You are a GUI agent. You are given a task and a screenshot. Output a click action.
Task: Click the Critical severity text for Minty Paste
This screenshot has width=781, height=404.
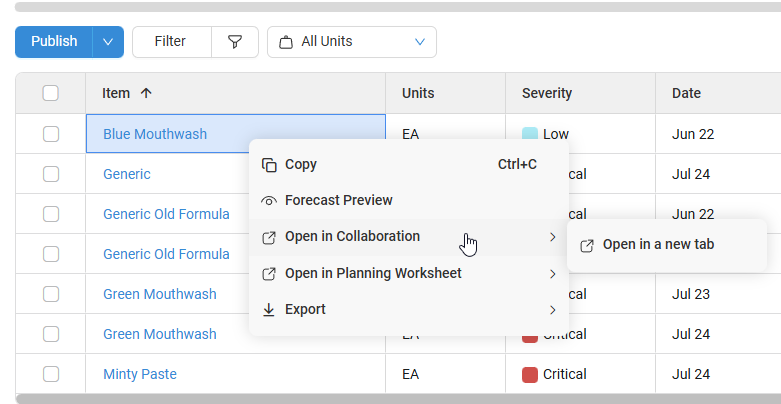point(565,374)
